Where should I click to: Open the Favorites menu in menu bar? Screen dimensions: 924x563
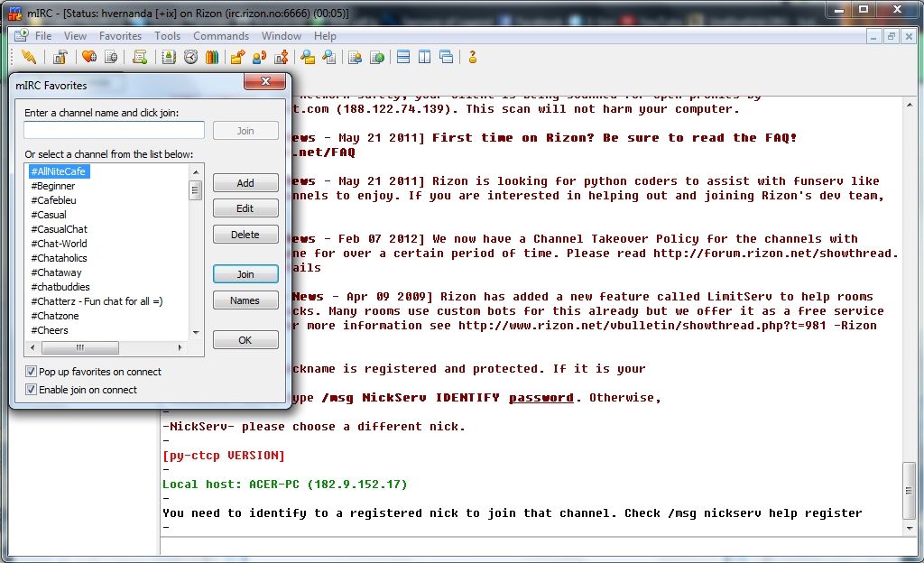click(x=120, y=36)
